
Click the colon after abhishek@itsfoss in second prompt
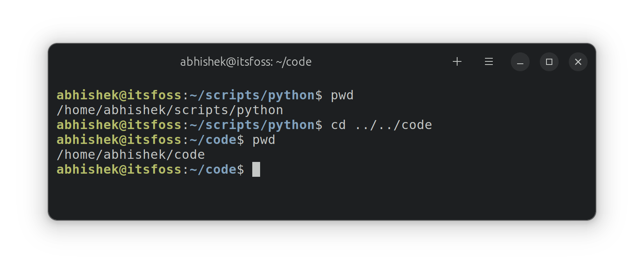[186, 125]
